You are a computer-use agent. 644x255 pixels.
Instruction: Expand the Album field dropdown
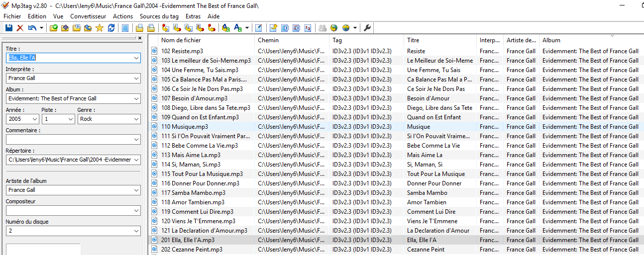pos(136,98)
